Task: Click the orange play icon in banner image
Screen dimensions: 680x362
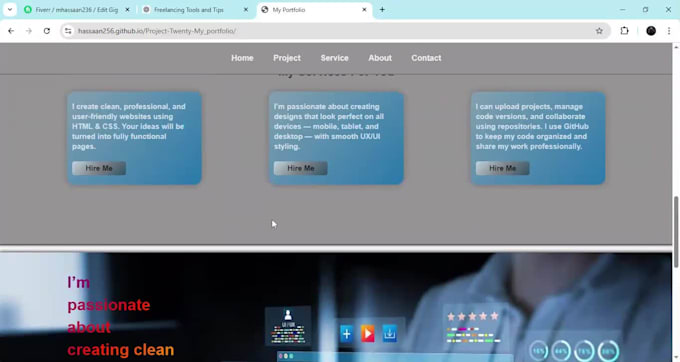Action: point(368,334)
